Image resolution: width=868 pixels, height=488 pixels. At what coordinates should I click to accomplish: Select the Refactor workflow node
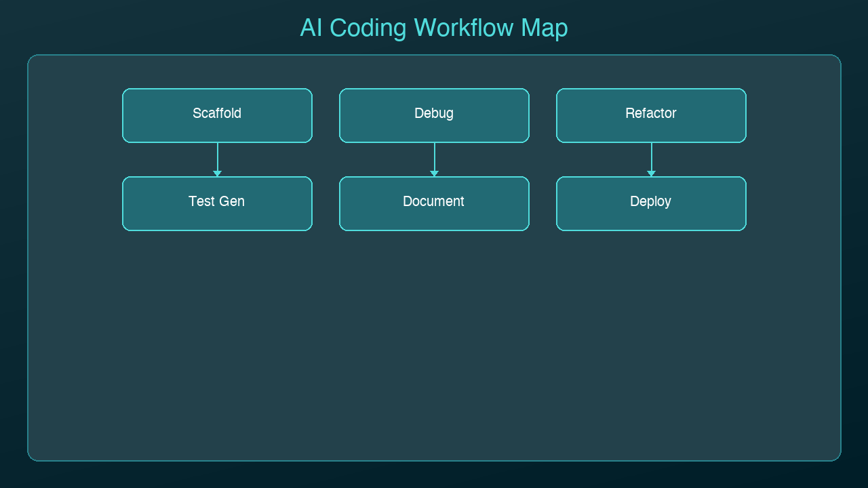[651, 115]
